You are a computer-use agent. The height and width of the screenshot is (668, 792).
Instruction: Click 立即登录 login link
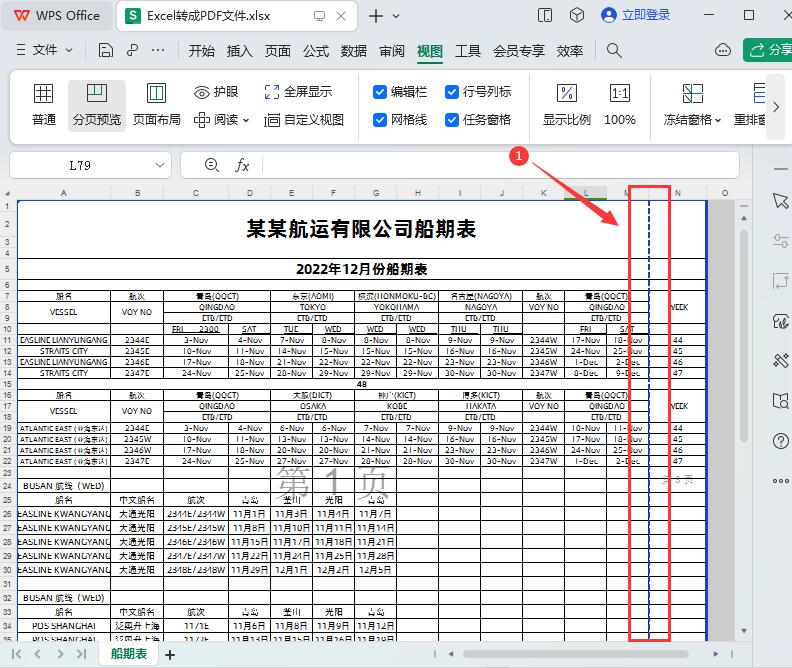click(646, 15)
